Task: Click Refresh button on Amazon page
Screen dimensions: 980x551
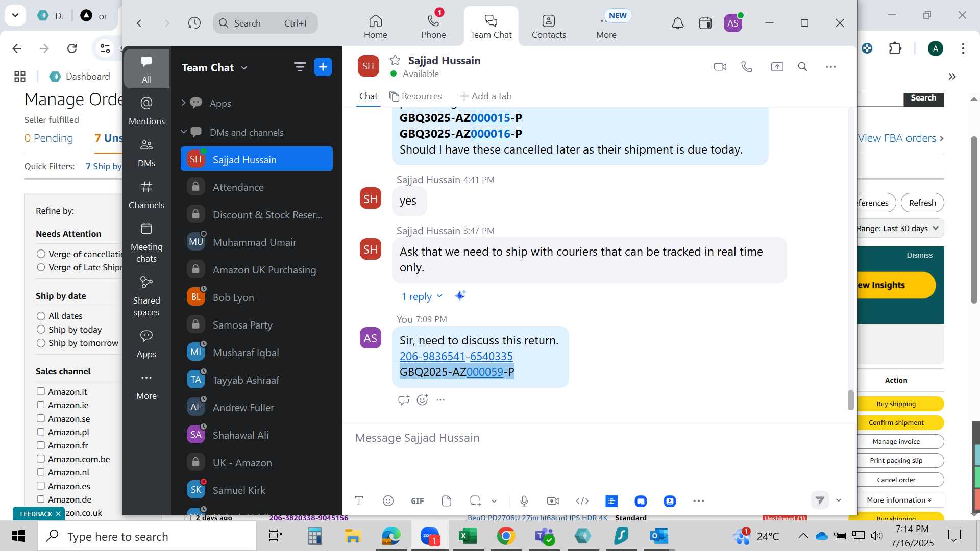Action: point(922,203)
